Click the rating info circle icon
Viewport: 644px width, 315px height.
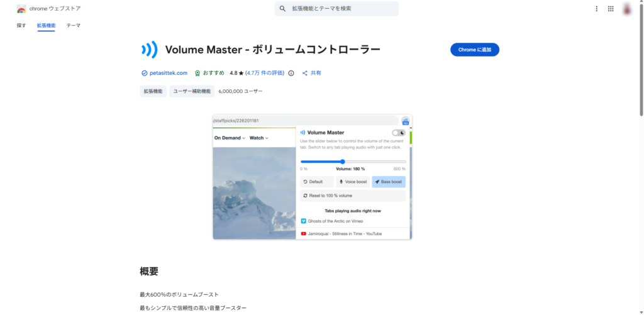(291, 73)
